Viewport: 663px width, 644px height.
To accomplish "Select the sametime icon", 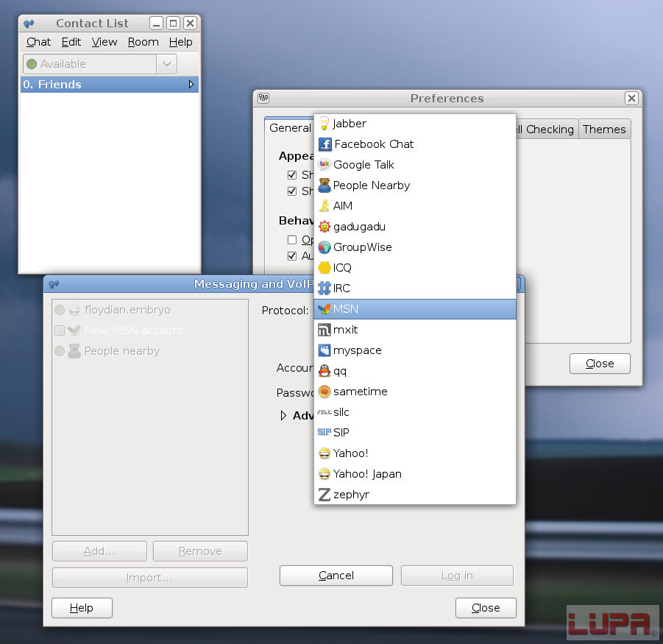I will pos(325,392).
